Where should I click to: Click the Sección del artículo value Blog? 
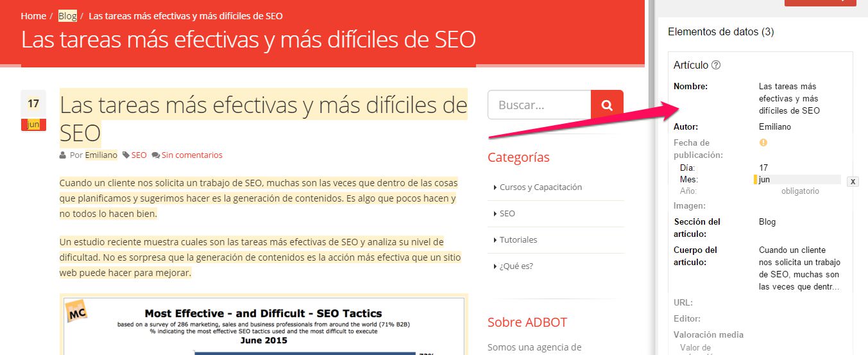tap(767, 222)
